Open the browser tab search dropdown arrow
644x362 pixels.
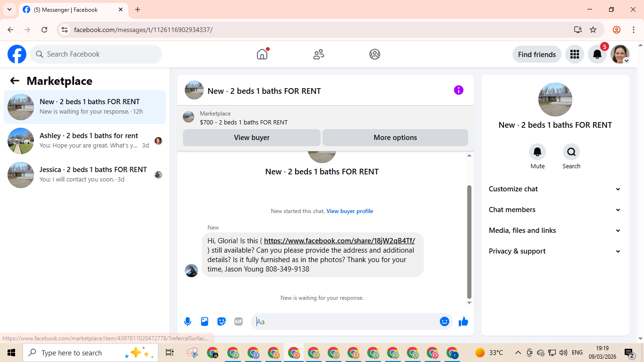(x=9, y=9)
